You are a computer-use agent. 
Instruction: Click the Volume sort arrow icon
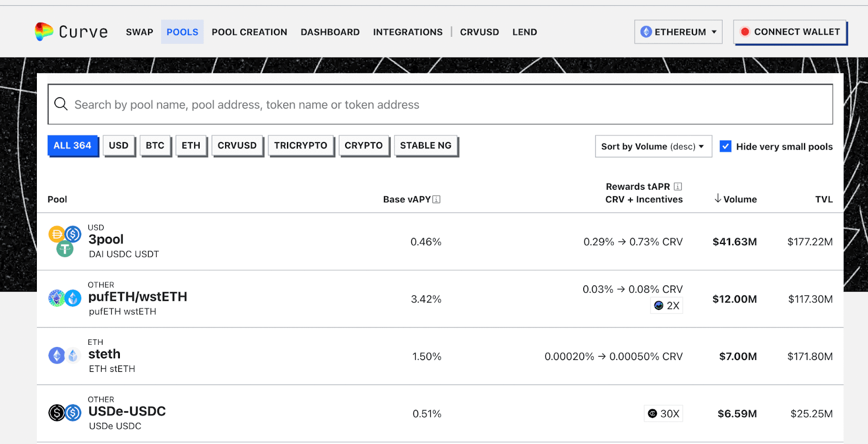(x=718, y=198)
